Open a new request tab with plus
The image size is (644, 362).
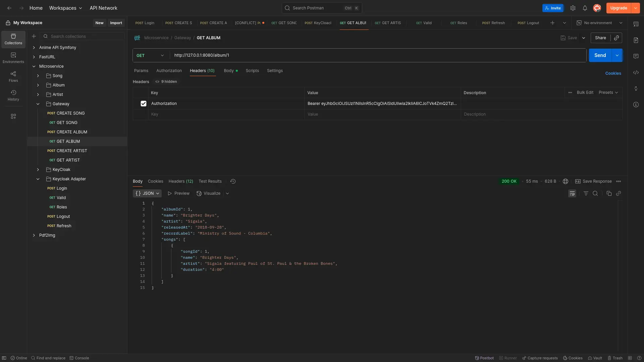click(552, 23)
